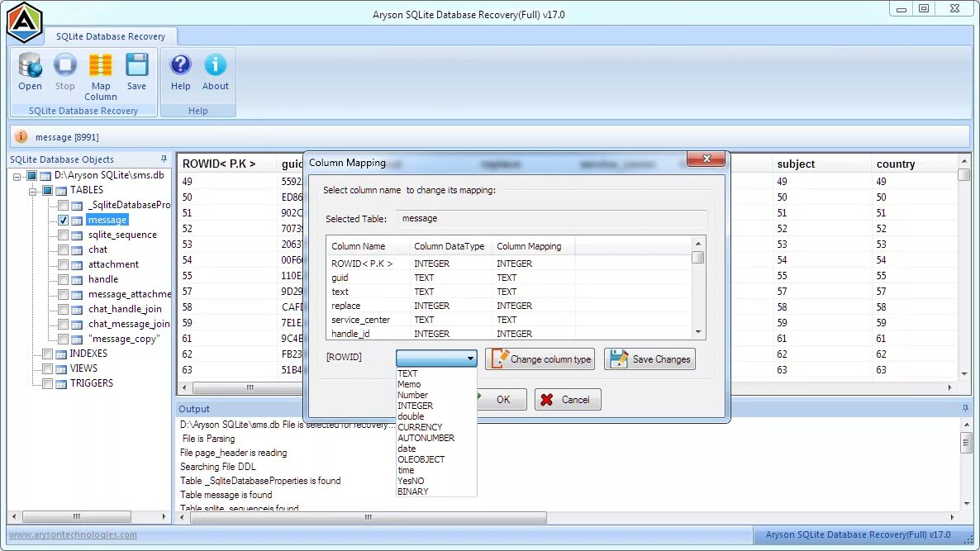The height and width of the screenshot is (551, 980).
Task: Click the Column DataType header
Action: (x=450, y=246)
